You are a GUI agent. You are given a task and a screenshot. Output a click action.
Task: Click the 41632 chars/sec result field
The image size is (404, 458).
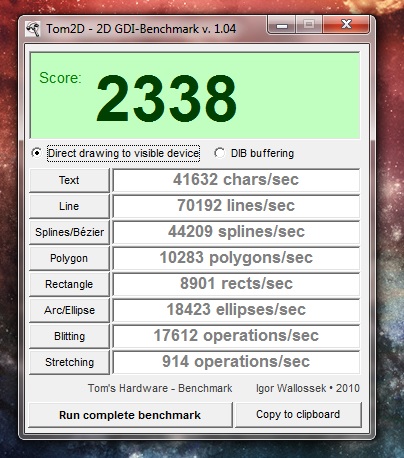(x=236, y=180)
